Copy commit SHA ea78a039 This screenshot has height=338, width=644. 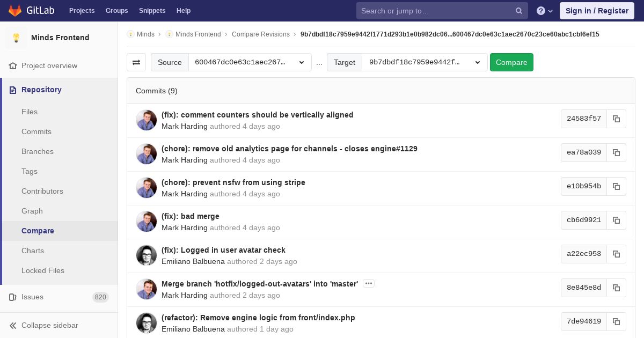(616, 153)
